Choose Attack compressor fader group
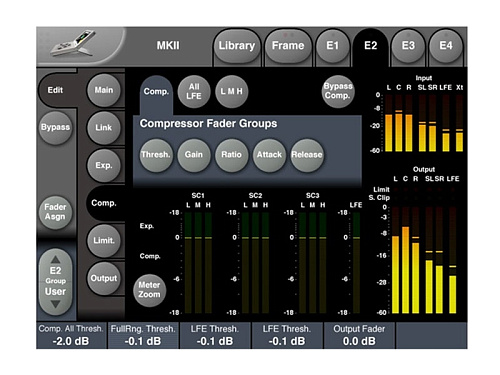The width and height of the screenshot is (500, 375). [269, 155]
